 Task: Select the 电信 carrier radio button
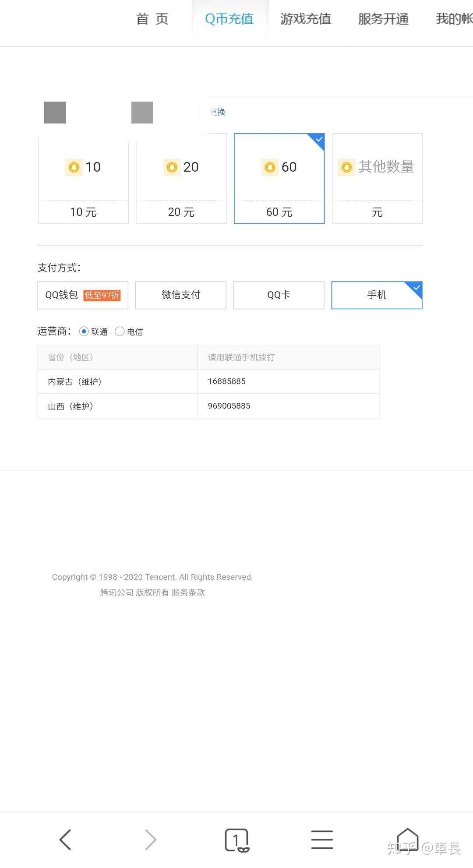tap(120, 332)
